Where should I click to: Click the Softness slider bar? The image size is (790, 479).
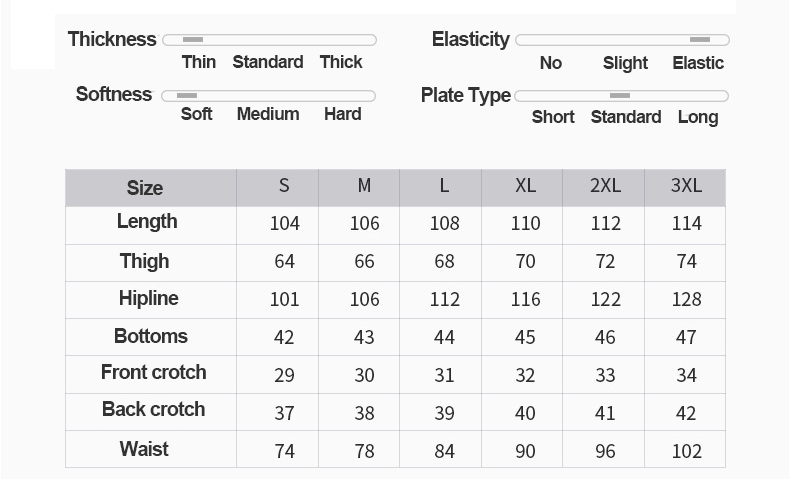click(x=269, y=96)
